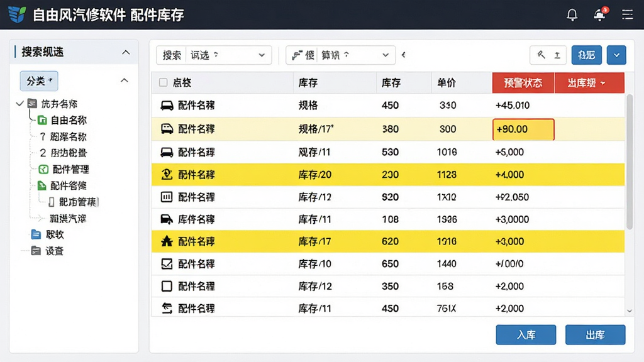Click the hand icon in the 761X row
This screenshot has height=362, width=644.
[x=167, y=308]
